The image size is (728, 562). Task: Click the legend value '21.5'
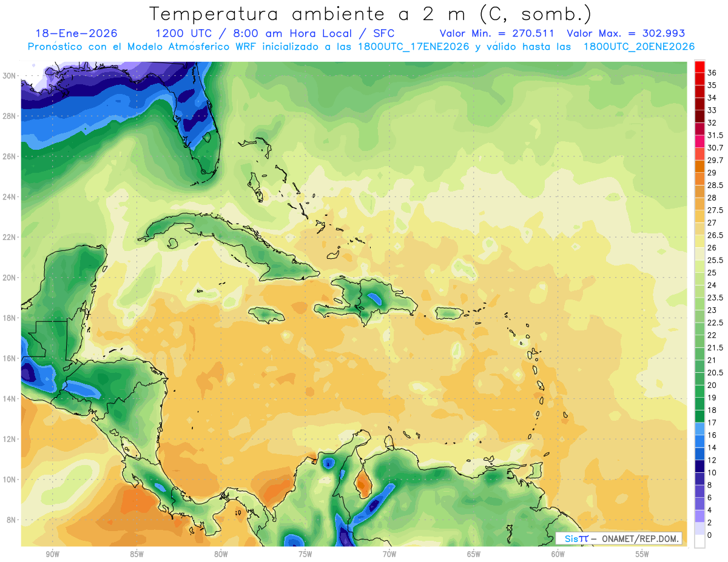[715, 347]
